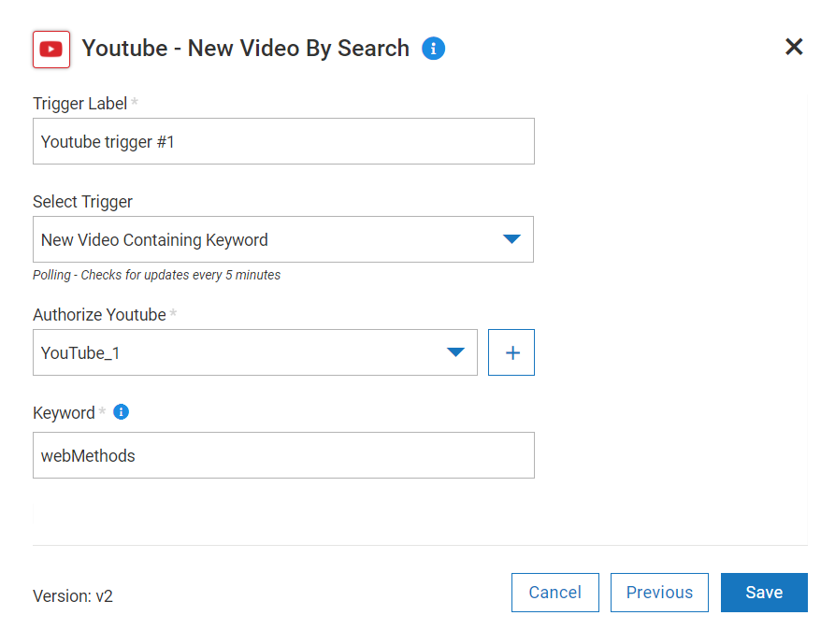Viewport: 835px width, 644px height.
Task: Click into the Trigger Label text field
Action: (283, 141)
